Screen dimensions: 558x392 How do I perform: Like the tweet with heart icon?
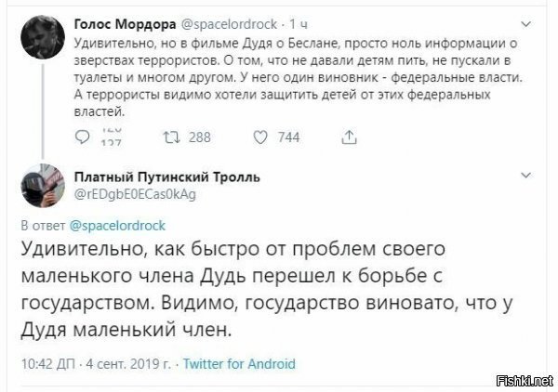point(260,137)
